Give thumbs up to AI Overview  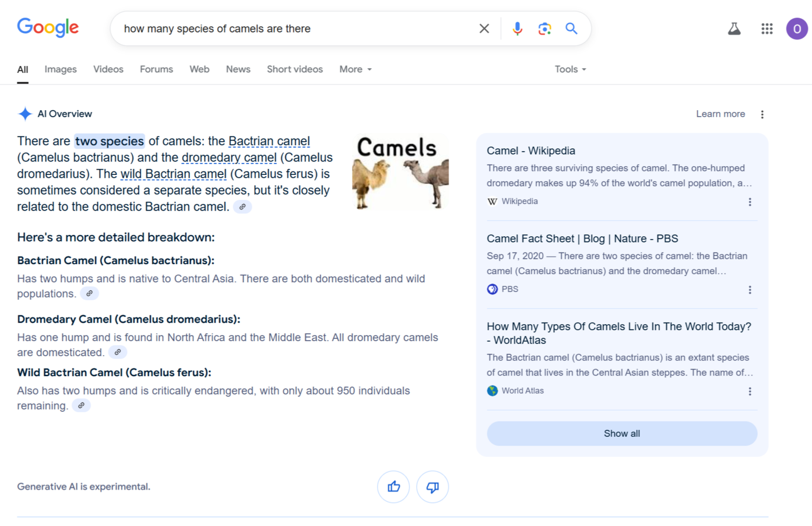(393, 487)
